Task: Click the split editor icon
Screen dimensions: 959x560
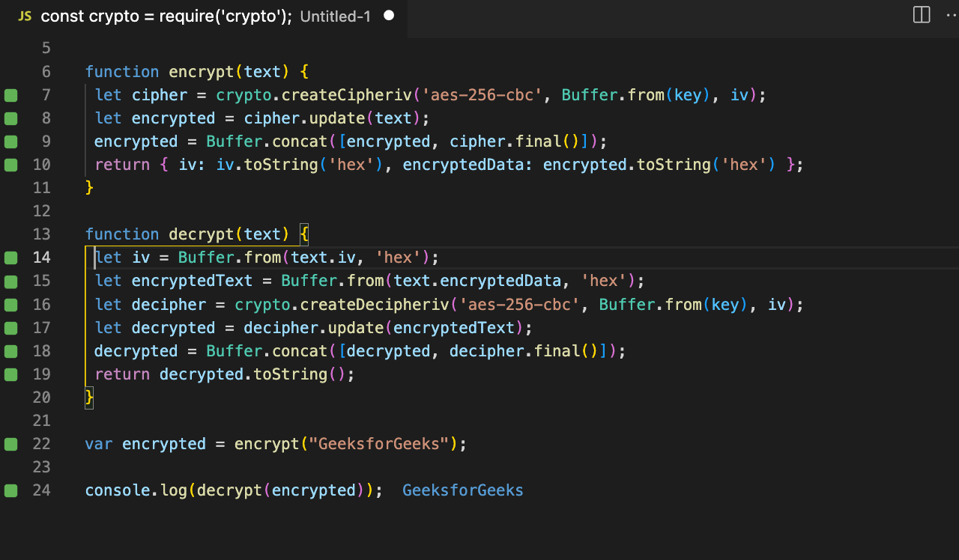Action: pyautogui.click(x=922, y=15)
